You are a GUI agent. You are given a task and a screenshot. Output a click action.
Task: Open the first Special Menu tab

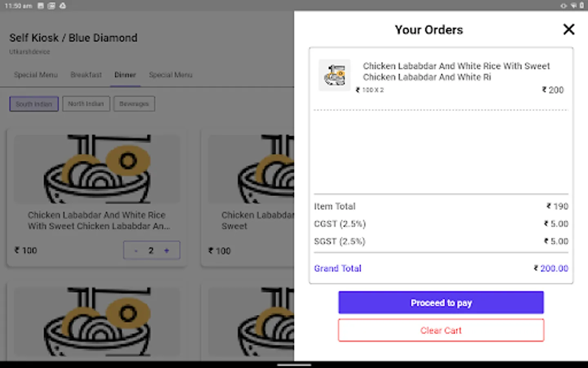click(36, 75)
